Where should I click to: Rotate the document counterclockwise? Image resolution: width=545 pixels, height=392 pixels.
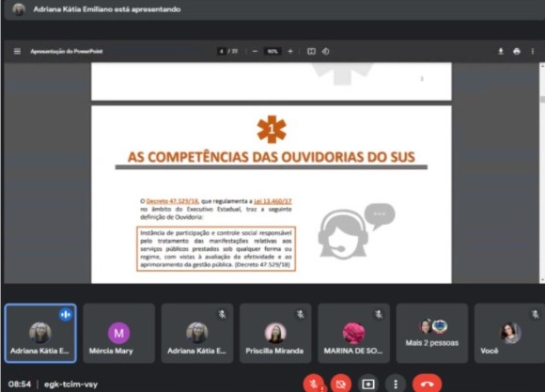[x=326, y=52]
